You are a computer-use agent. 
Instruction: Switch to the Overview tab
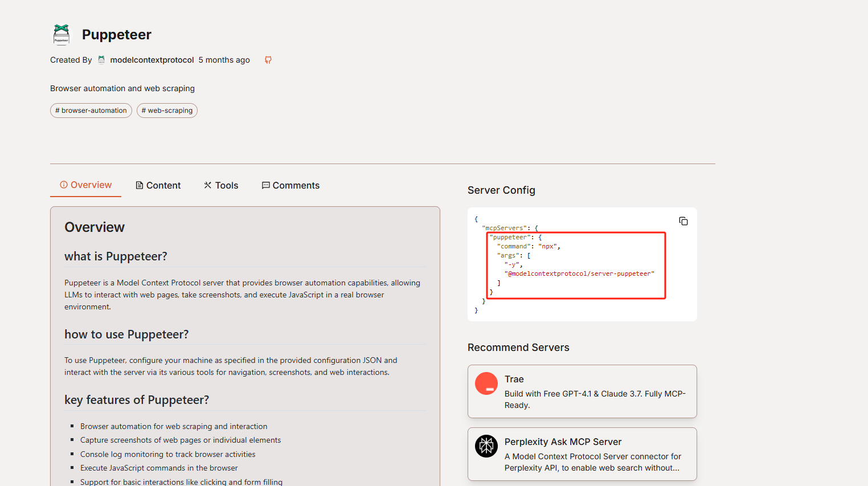[x=86, y=185]
